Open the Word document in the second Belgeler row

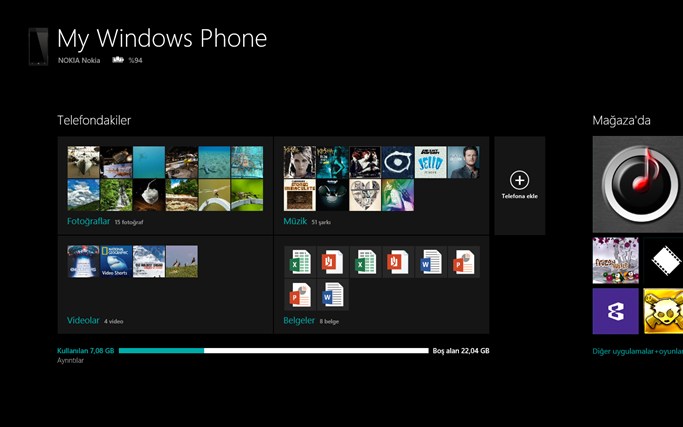332,295
